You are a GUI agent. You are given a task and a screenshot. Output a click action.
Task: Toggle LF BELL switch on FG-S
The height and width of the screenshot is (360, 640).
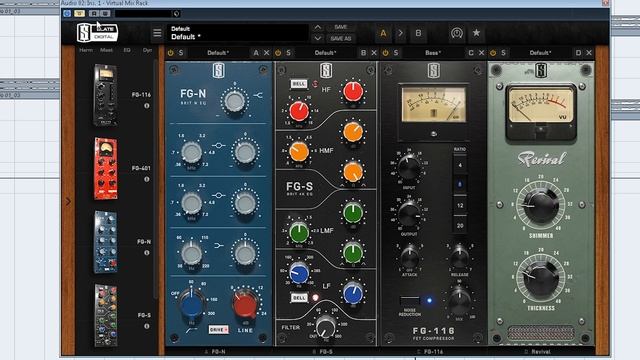[299, 298]
